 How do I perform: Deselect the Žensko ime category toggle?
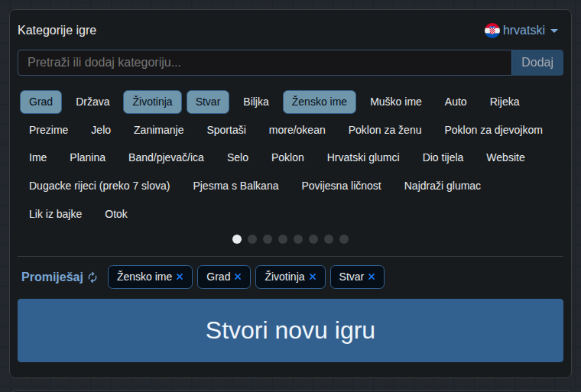coord(320,102)
